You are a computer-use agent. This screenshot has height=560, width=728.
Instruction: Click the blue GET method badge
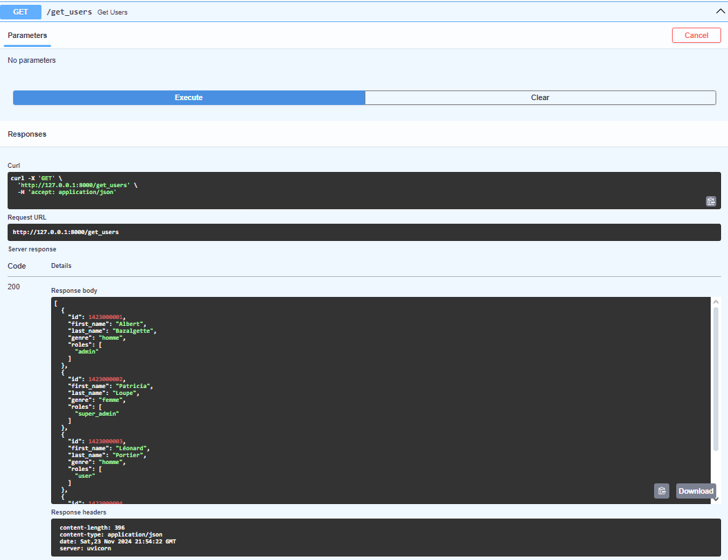21,12
